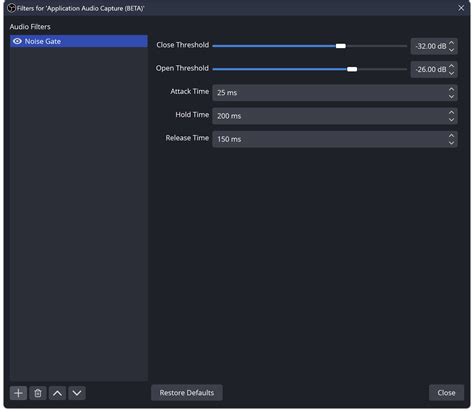The image size is (474, 412).
Task: Move filter down with down arrow button
Action: pyautogui.click(x=77, y=393)
